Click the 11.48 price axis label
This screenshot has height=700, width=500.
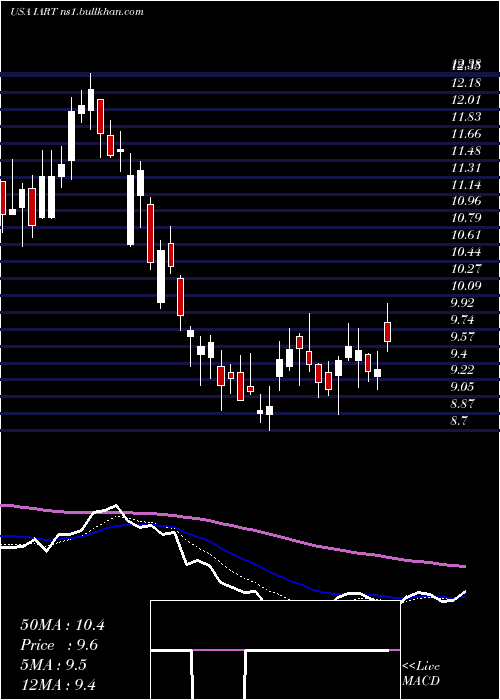pyautogui.click(x=466, y=151)
